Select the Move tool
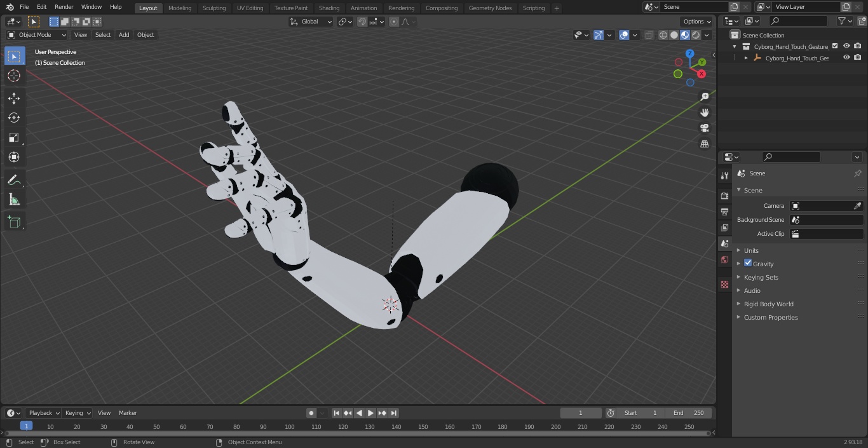The image size is (868, 448). point(14,98)
